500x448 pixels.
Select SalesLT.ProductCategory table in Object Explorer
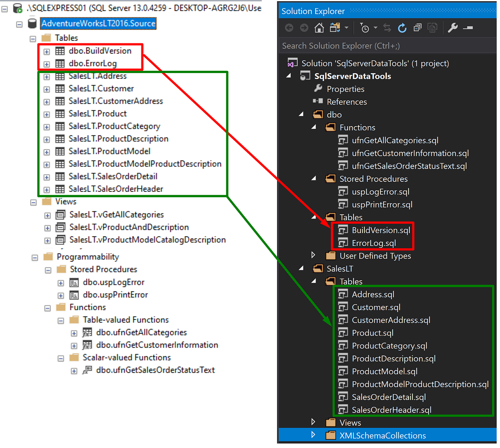114,126
